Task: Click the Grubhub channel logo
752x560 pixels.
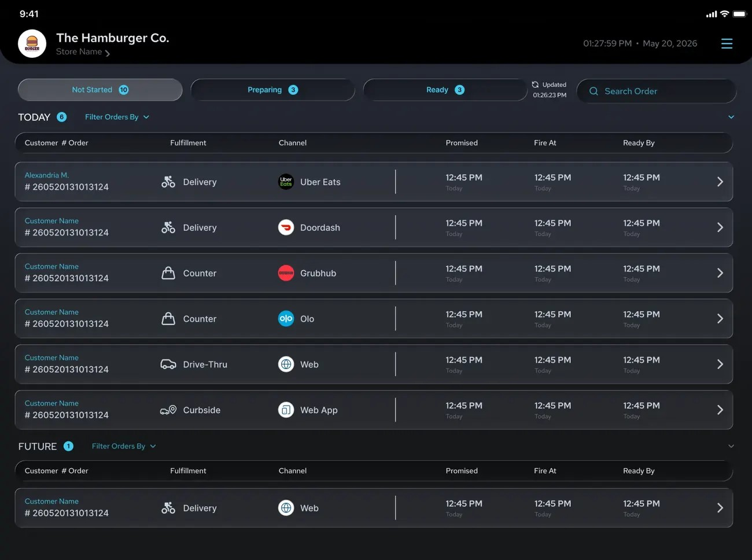Action: coord(286,273)
